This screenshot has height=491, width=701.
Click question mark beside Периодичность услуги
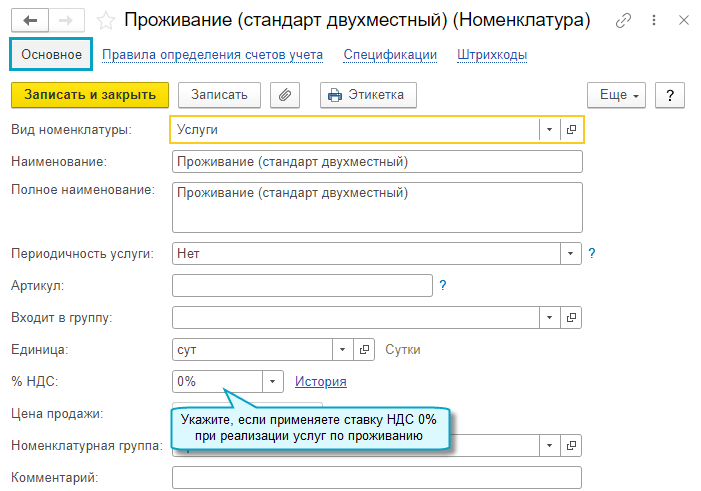[x=592, y=254]
